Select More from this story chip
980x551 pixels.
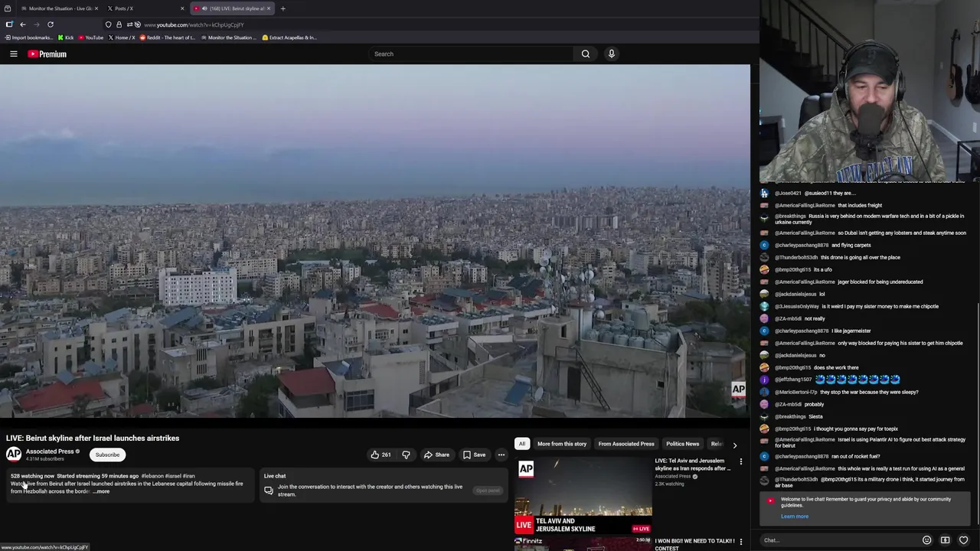coord(561,444)
